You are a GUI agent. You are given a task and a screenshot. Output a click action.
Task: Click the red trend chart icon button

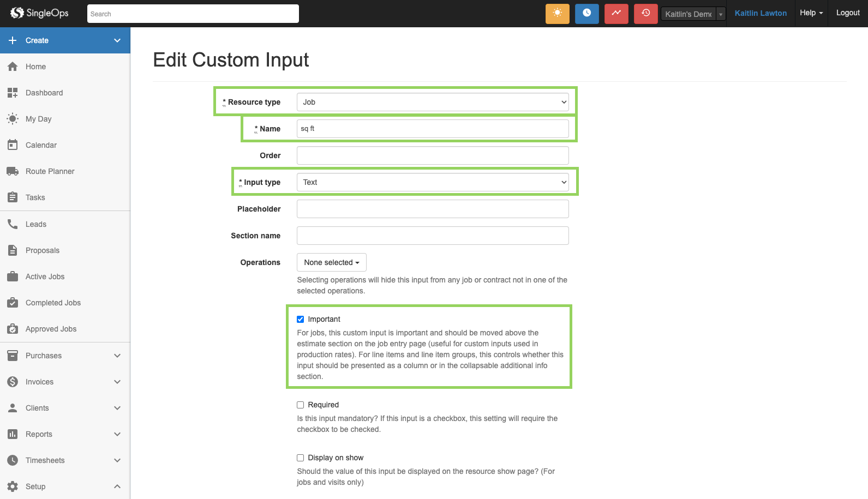[x=616, y=14]
